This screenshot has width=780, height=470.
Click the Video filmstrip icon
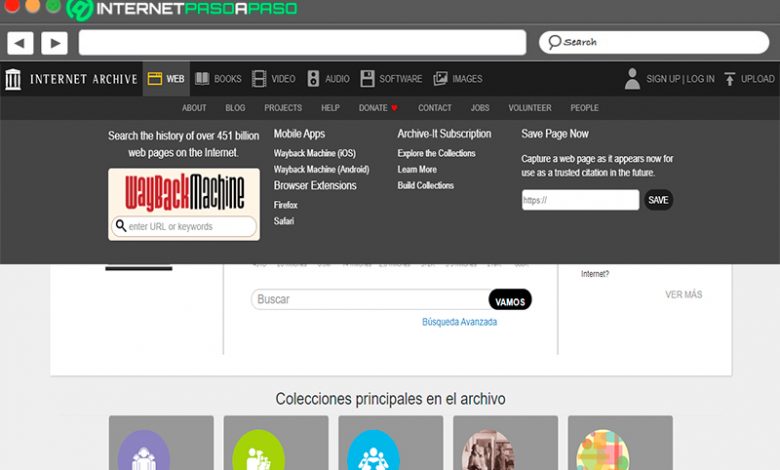[259, 79]
